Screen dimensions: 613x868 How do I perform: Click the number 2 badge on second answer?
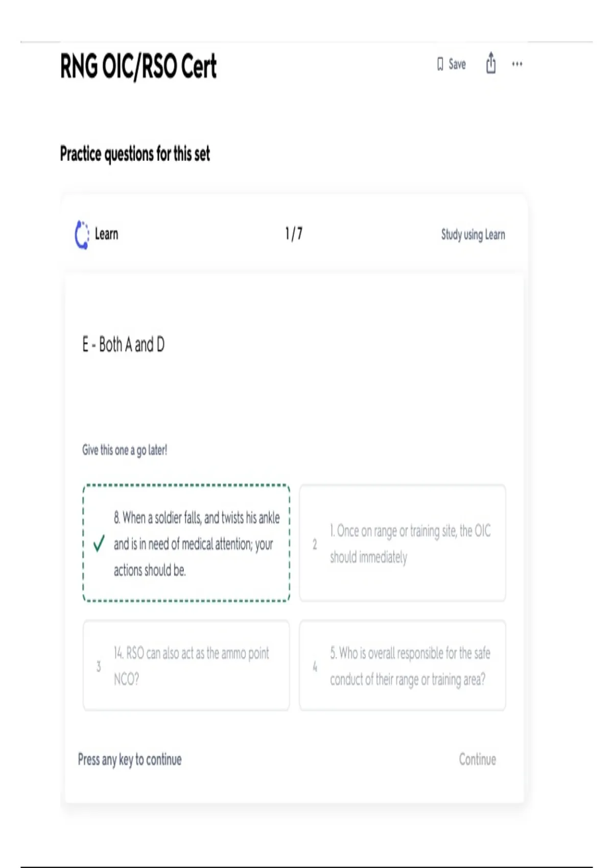click(x=315, y=544)
